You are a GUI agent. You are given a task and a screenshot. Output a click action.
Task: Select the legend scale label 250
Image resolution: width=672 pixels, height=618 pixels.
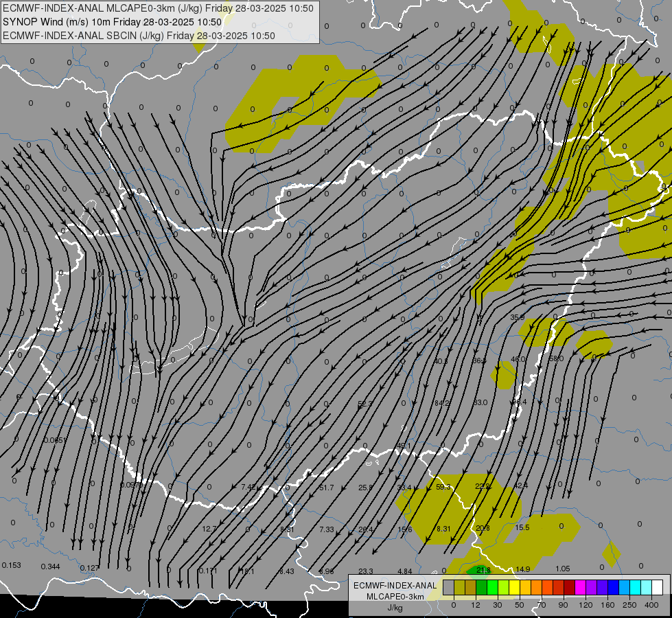coord(629,605)
